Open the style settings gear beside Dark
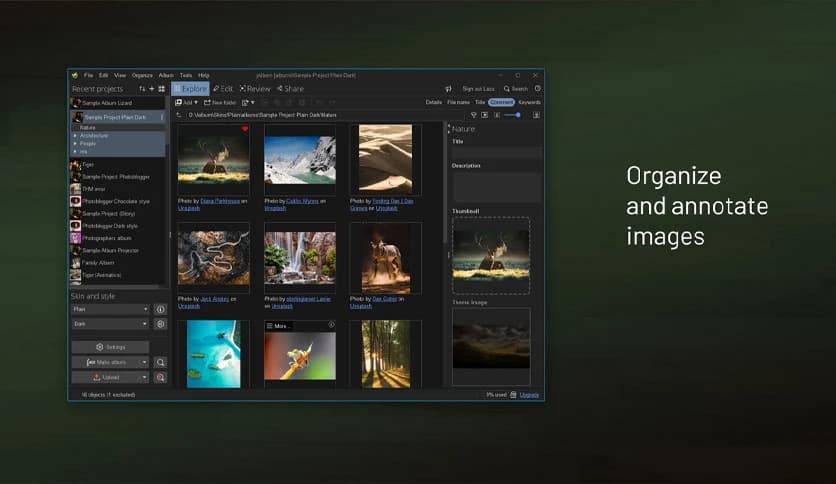The image size is (836, 484). [x=160, y=325]
